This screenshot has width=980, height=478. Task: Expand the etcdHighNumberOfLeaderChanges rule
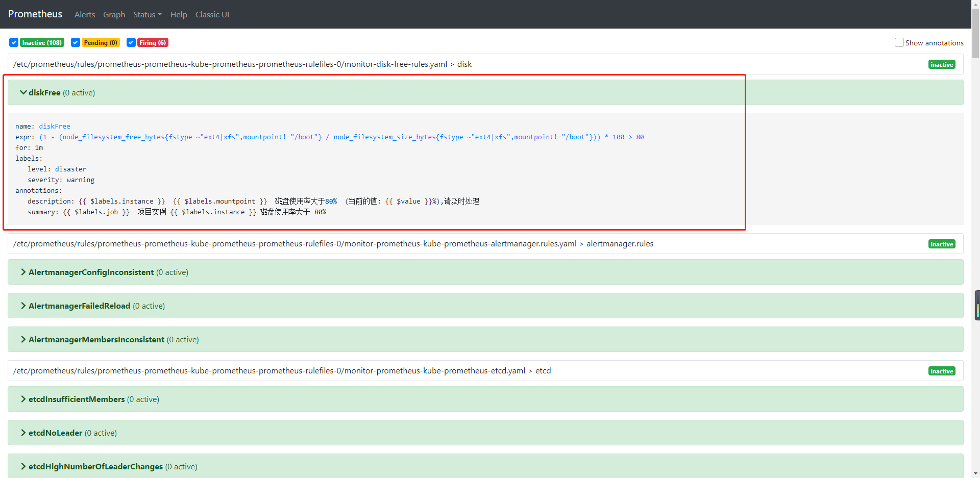[485, 466]
